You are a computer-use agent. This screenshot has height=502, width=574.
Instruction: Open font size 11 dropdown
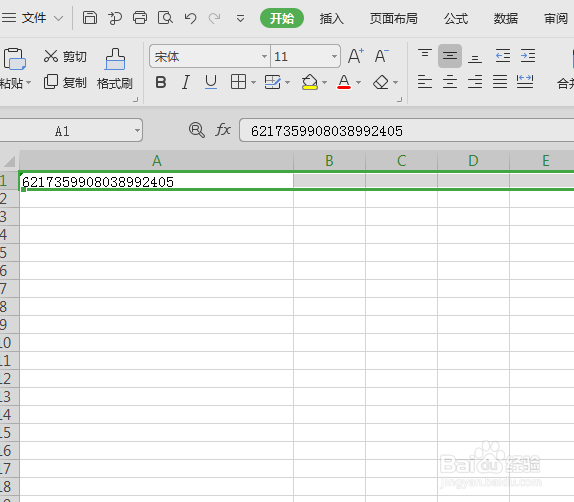point(334,57)
